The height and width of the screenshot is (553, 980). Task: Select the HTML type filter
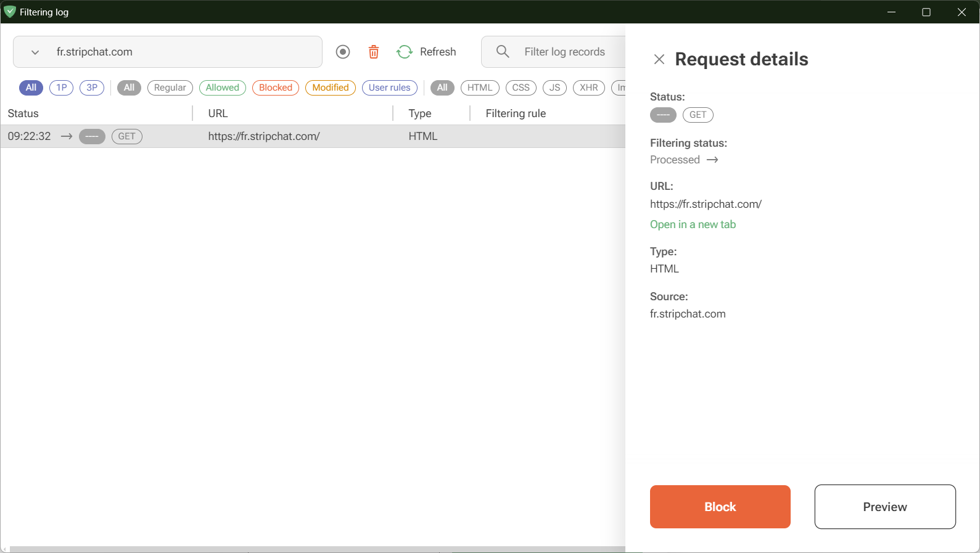point(479,88)
